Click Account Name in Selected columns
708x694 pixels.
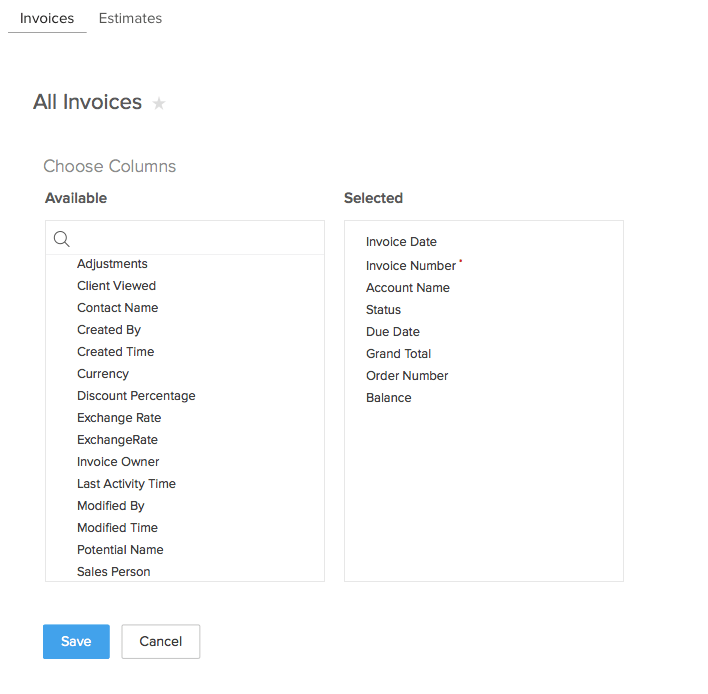(x=408, y=288)
